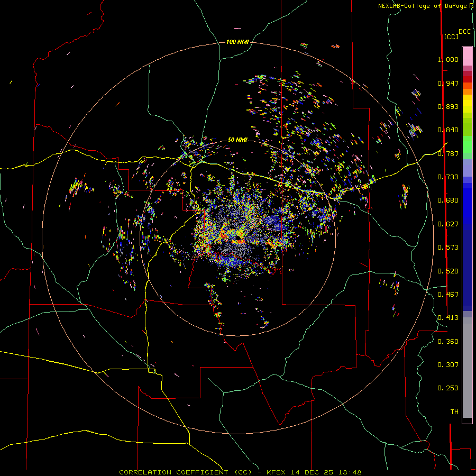This screenshot has width=476, height=476.
Task: Click the TH threshold label on legend
Action: (x=454, y=411)
